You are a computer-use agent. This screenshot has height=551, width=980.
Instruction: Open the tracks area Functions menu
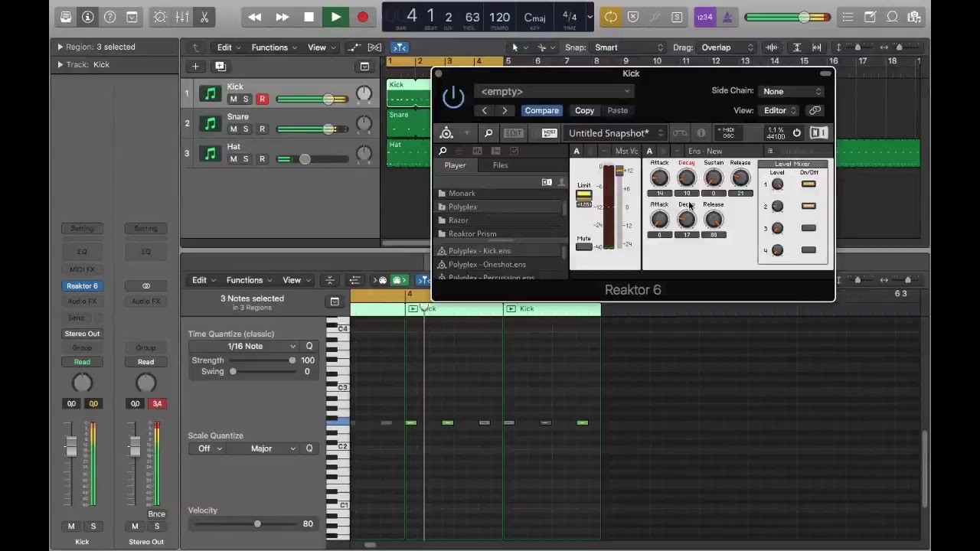coord(274,47)
